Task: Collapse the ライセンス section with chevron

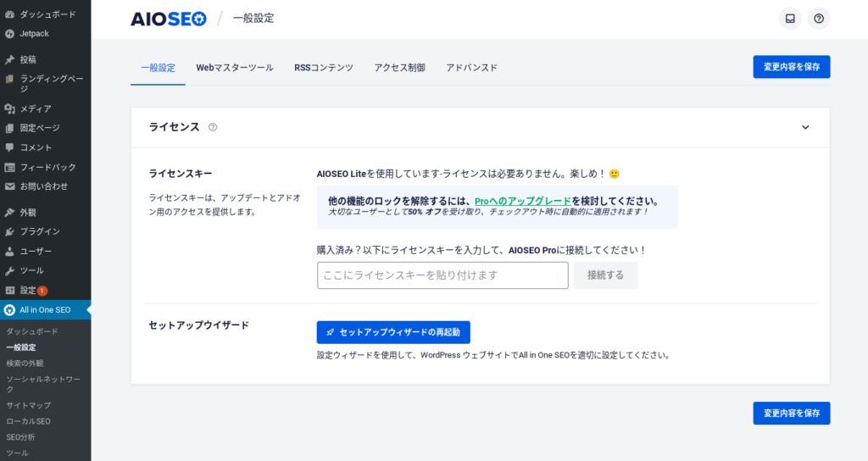Action: (x=805, y=127)
